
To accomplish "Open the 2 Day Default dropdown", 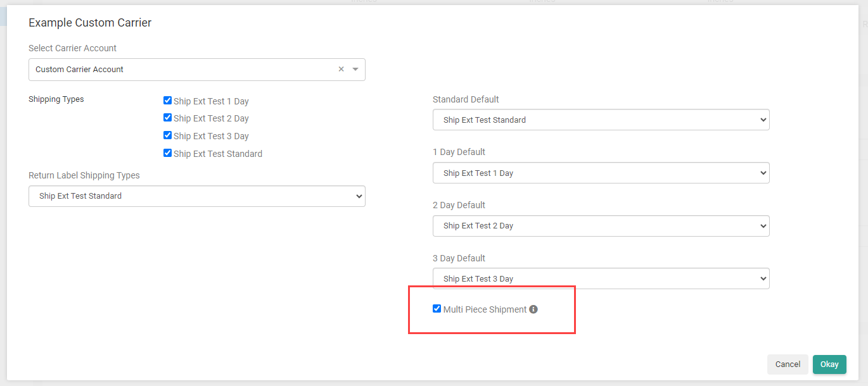I will click(601, 226).
